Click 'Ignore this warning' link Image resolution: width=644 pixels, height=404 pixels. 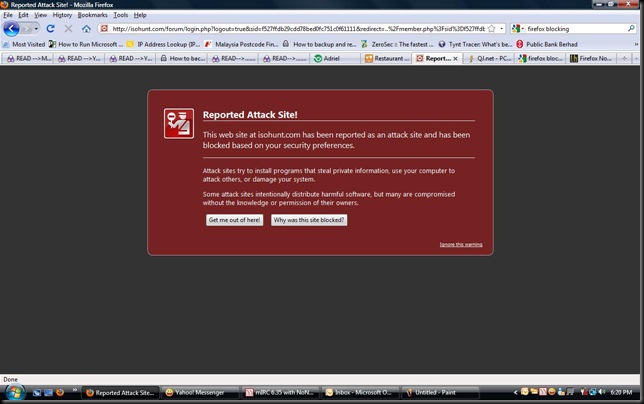click(x=461, y=244)
